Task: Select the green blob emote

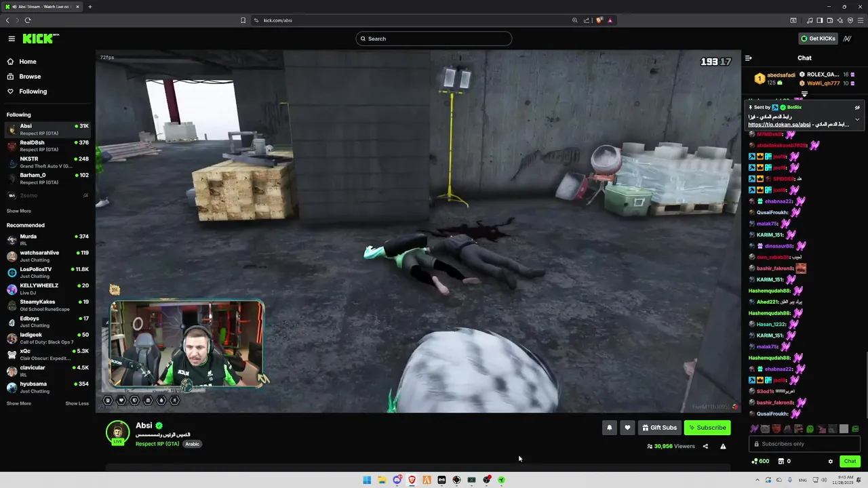Action: [810, 429]
